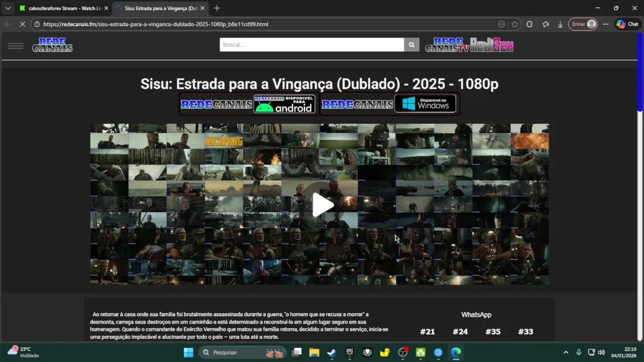
Task: Open the volume control tray icon
Action: click(601, 352)
